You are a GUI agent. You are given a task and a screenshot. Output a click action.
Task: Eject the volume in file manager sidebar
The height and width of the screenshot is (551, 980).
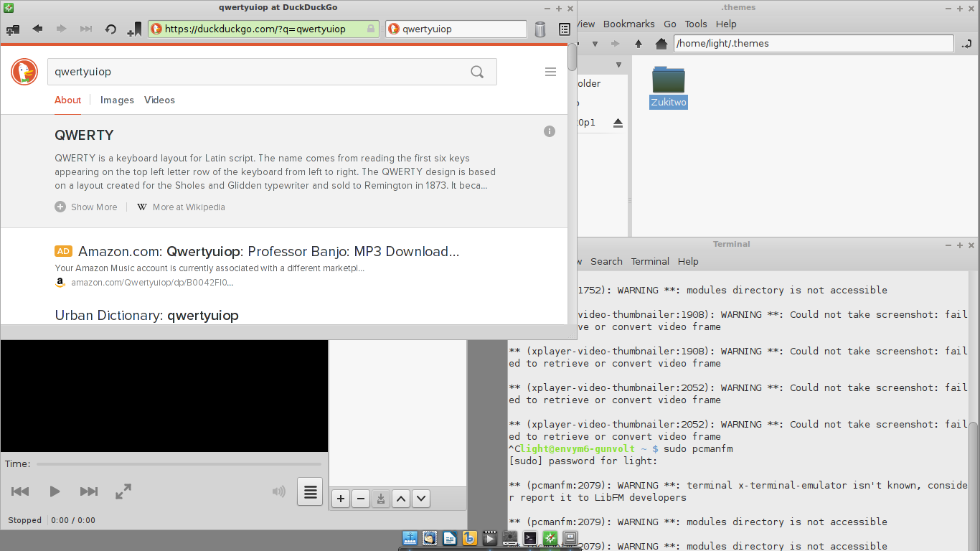[618, 123]
